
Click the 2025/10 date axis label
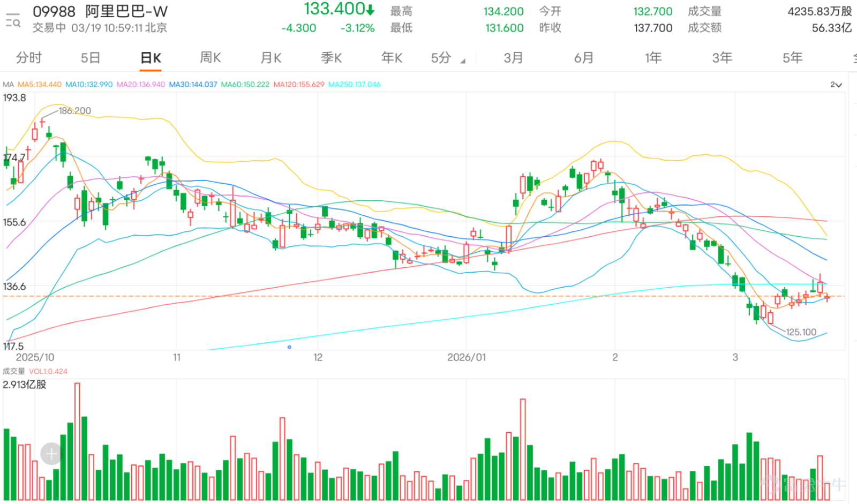[x=35, y=357]
